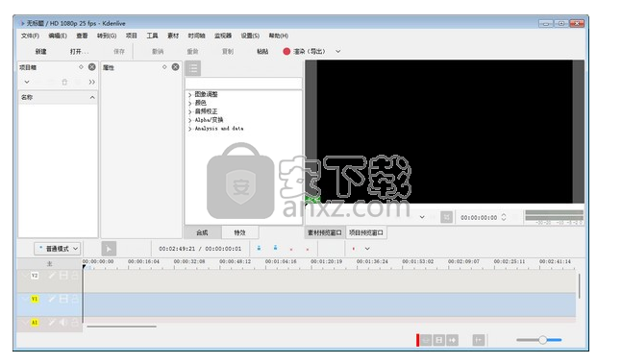Click the 粘贴 toolbar button
This screenshot has width=622, height=364.
pos(262,52)
